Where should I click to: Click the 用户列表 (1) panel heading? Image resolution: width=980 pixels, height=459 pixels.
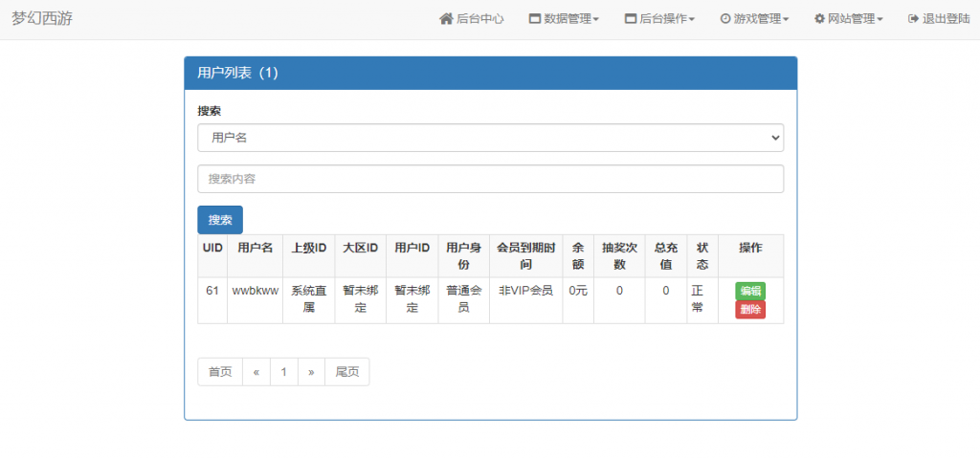pyautogui.click(x=491, y=73)
